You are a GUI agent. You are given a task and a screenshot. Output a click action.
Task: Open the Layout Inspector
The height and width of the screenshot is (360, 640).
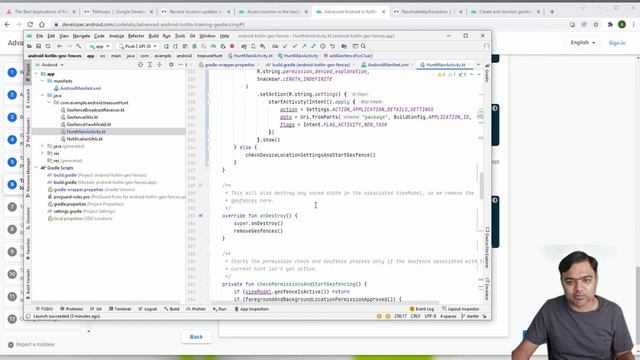pyautogui.click(x=461, y=309)
